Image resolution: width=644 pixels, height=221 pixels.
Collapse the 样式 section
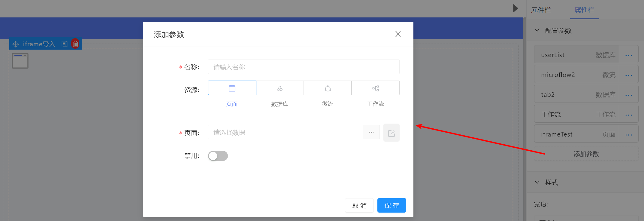pos(537,182)
